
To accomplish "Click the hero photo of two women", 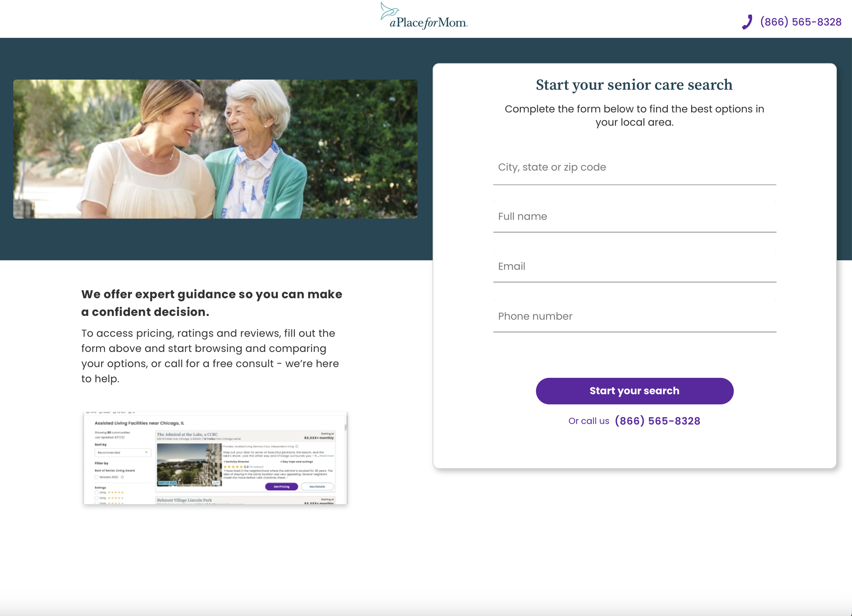I will click(x=215, y=149).
